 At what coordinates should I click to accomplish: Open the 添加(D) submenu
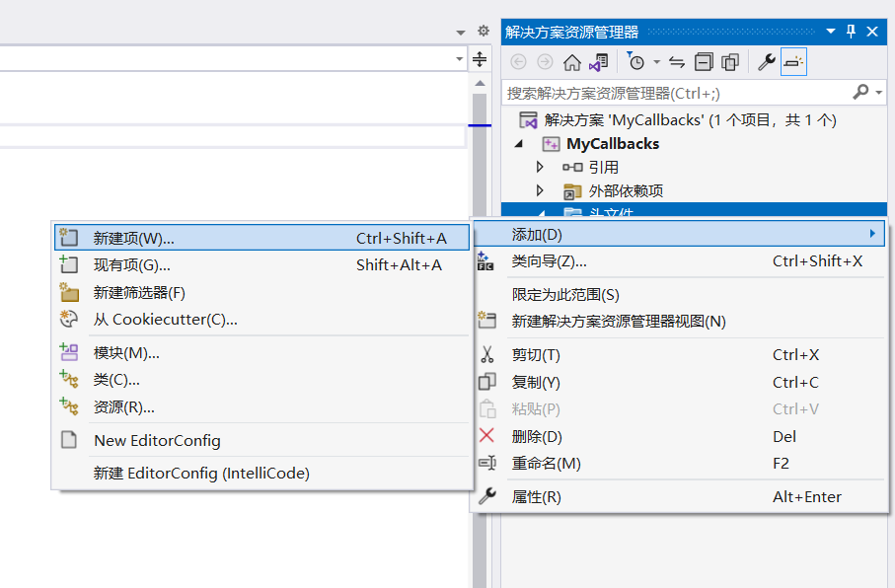679,234
